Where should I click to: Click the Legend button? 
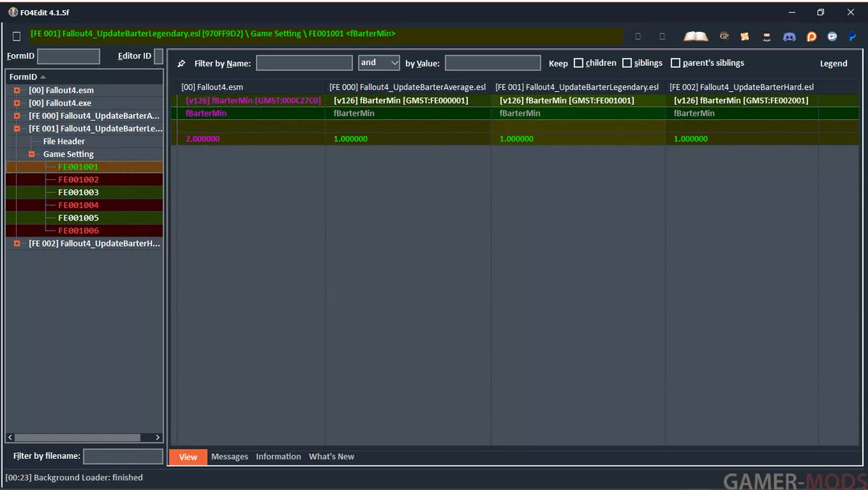pyautogui.click(x=833, y=64)
